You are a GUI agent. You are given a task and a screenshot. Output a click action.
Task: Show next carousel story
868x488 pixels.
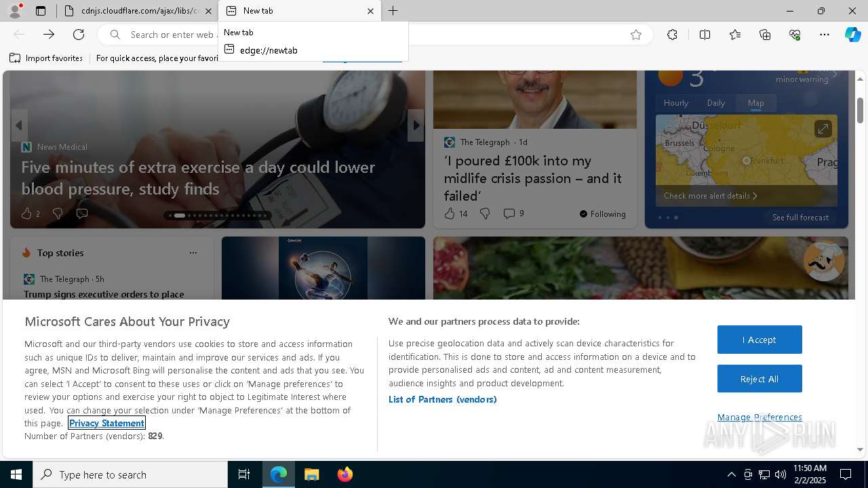[416, 125]
